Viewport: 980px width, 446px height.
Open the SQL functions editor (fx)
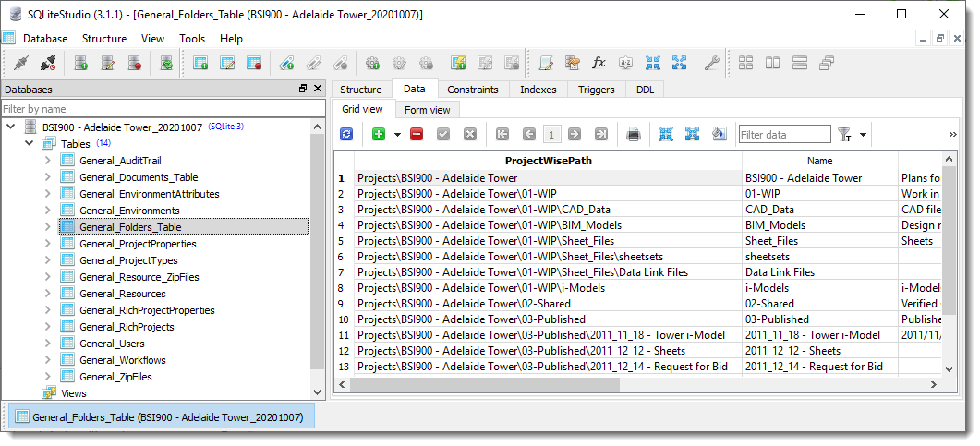coord(599,63)
